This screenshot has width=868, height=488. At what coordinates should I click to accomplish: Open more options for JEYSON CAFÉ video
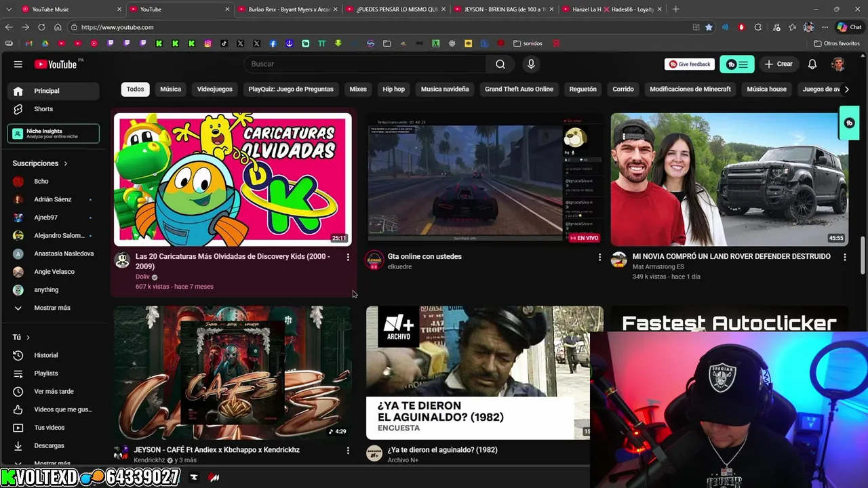pyautogui.click(x=348, y=450)
